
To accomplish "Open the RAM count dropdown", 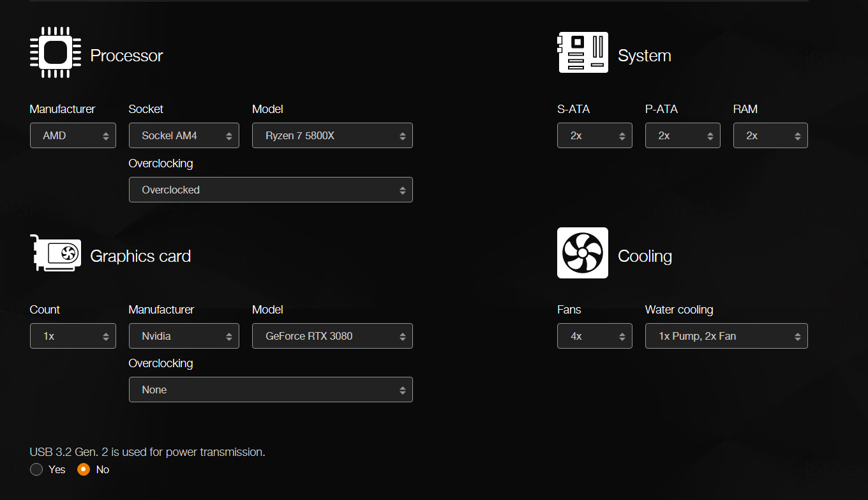I will coord(770,135).
